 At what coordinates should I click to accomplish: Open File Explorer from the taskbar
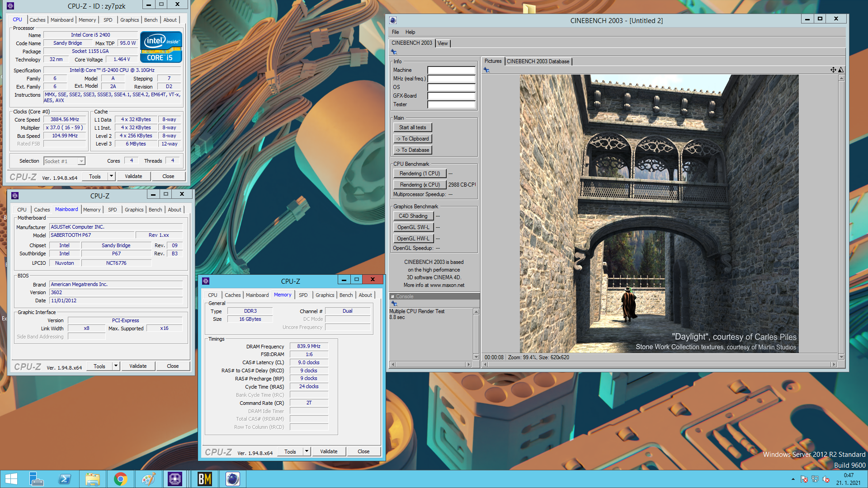point(93,479)
